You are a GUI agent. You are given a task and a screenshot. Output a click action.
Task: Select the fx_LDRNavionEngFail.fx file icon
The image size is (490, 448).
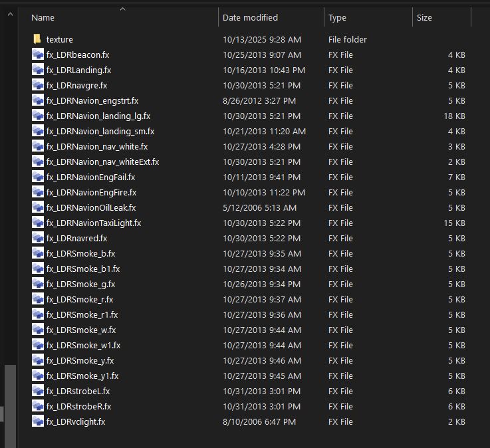[38, 177]
